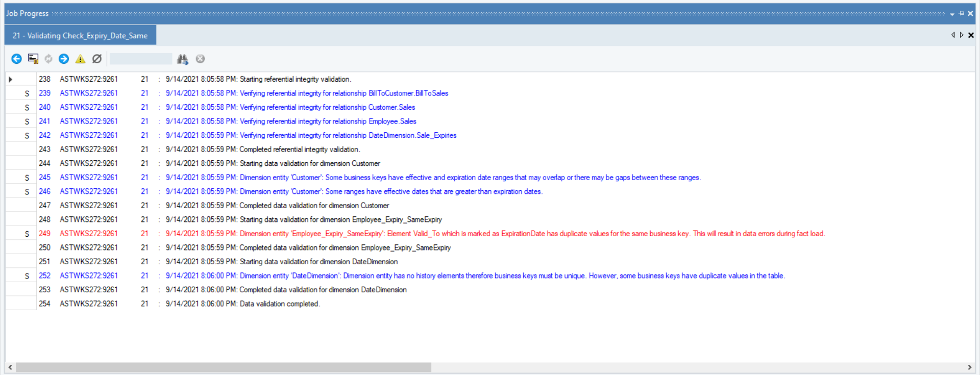Select the '21 - Validating Check_Expiry_Date_Same' tab
Viewport: 980px width, 375px height.
pyautogui.click(x=80, y=36)
